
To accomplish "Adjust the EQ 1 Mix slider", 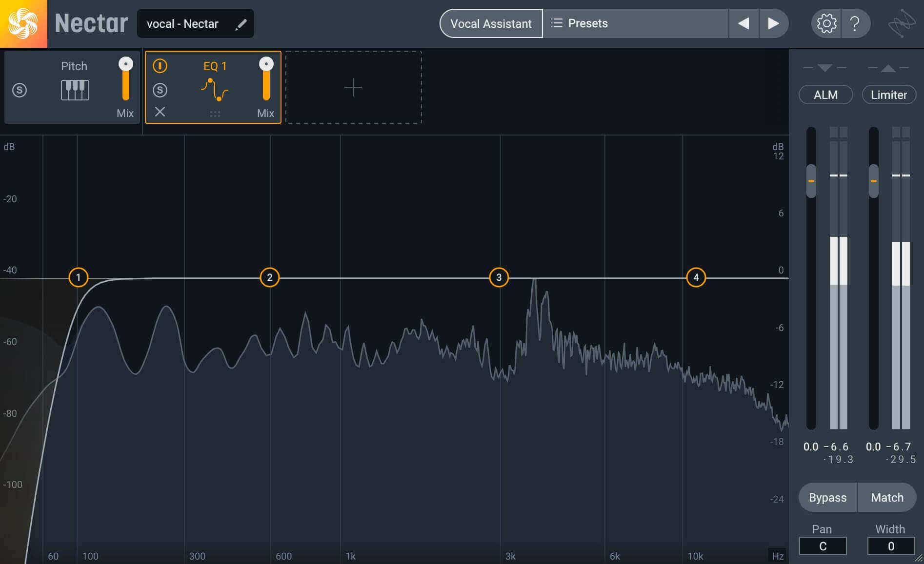I will (266, 79).
